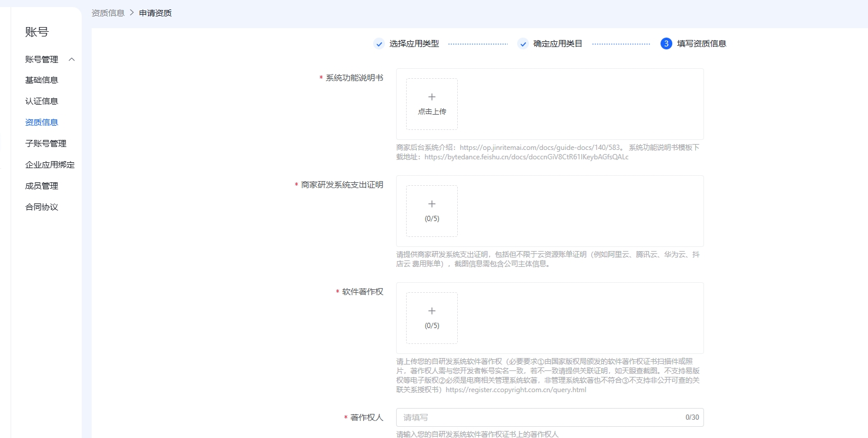Click the checkmark icon beside 确定应用类目
Viewport: 868px width, 438px height.
523,44
